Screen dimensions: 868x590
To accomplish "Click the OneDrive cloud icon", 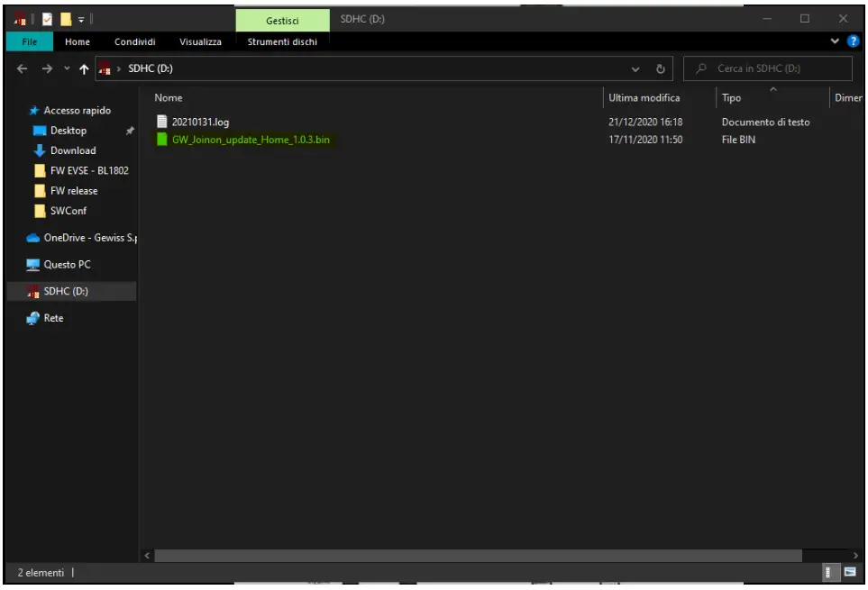I will pyautogui.click(x=33, y=238).
